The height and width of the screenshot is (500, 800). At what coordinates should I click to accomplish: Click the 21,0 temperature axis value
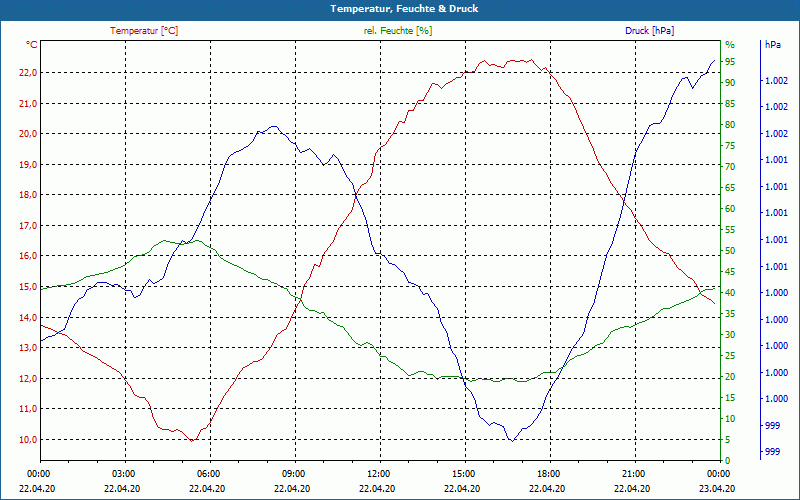28,104
